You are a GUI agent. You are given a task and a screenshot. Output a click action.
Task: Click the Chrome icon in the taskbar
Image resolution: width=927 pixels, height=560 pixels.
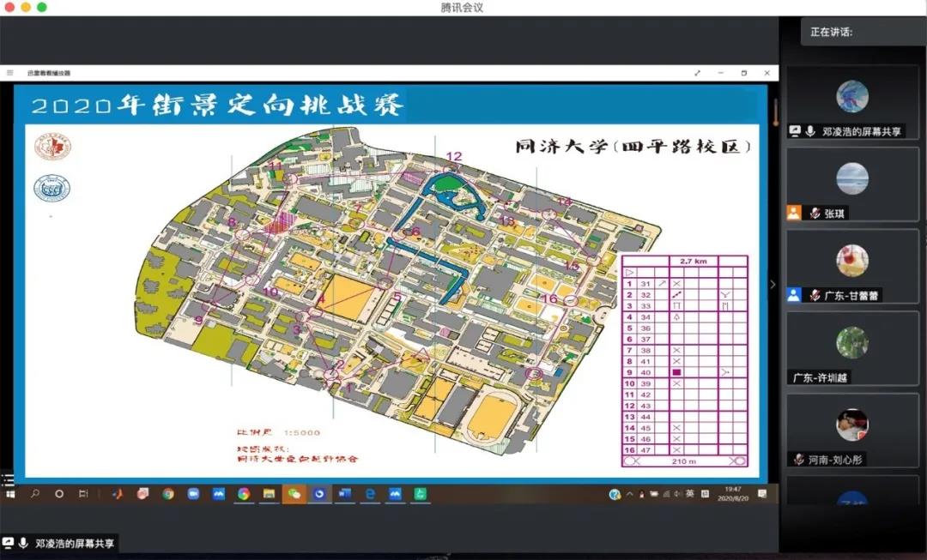tap(168, 494)
